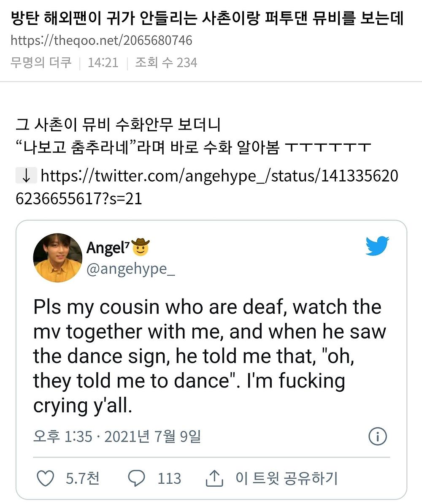Click the 5.7천 likes count
The height and width of the screenshot is (504, 422).
[82, 479]
